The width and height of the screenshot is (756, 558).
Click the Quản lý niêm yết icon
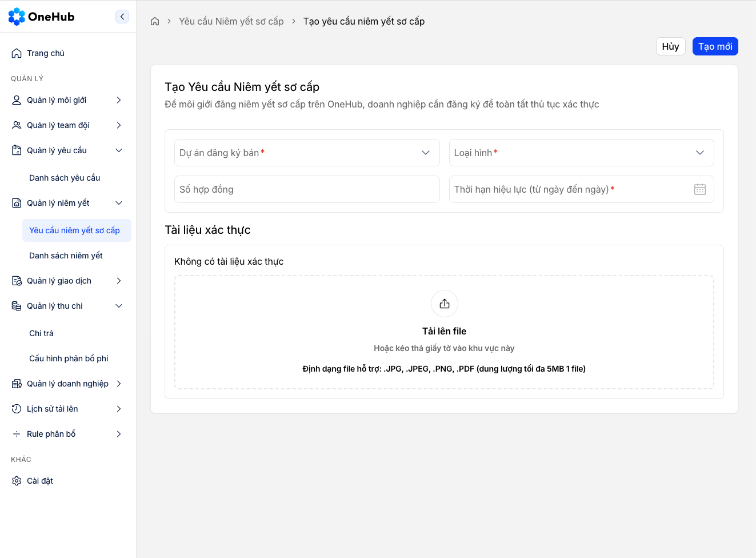coord(17,203)
